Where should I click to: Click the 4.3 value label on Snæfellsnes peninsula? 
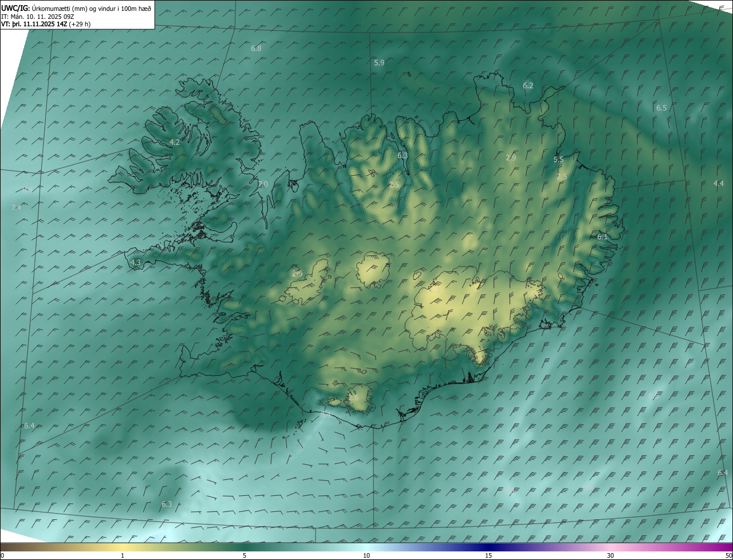136,263
